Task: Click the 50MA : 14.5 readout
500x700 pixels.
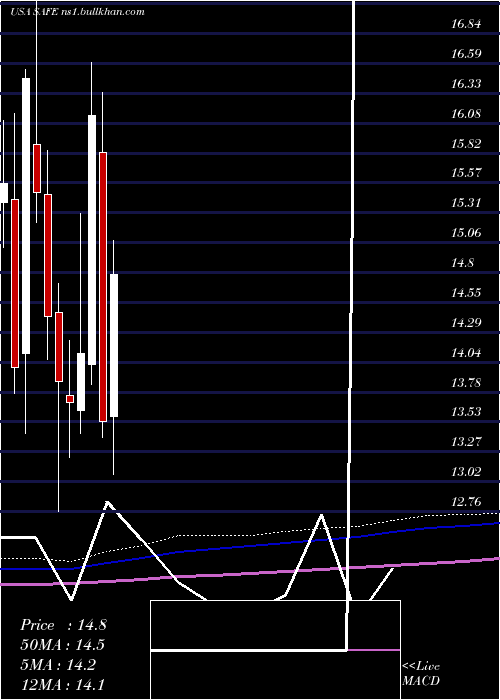Action: [x=63, y=645]
